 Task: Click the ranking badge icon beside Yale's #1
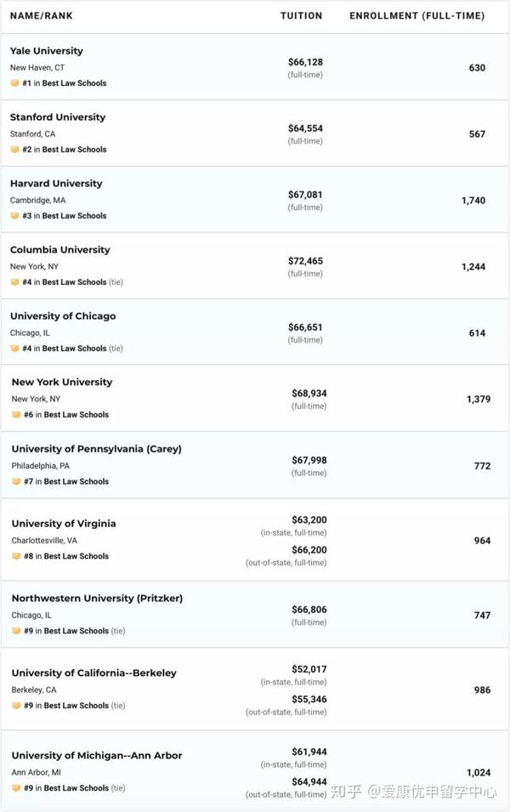click(x=14, y=83)
